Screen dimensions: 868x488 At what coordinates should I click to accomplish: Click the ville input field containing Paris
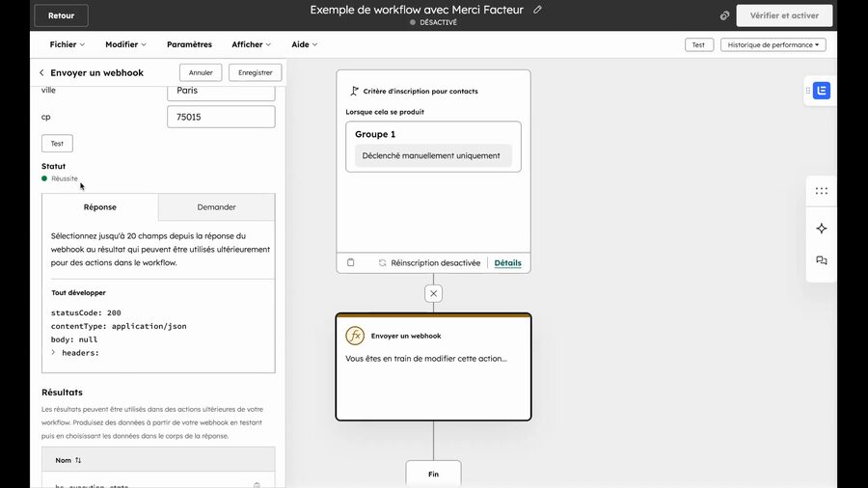click(221, 91)
